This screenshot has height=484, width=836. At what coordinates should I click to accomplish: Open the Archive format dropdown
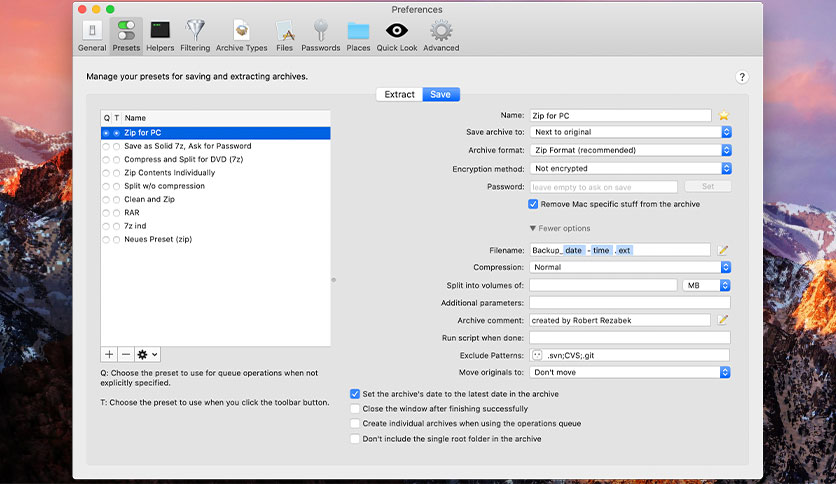pyautogui.click(x=631, y=150)
